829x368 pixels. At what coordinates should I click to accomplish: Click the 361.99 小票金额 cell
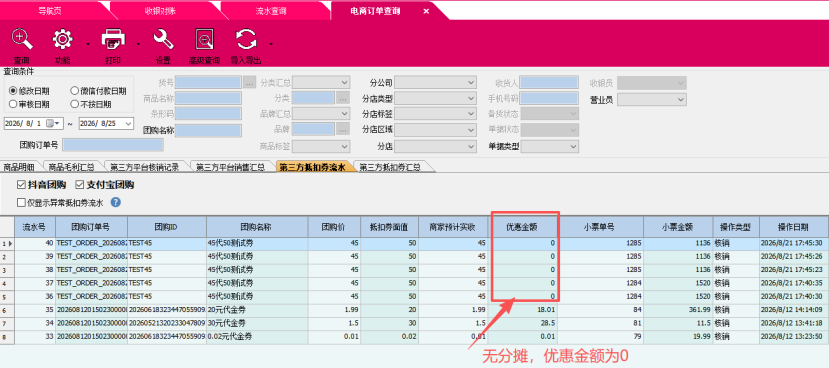coord(678,309)
